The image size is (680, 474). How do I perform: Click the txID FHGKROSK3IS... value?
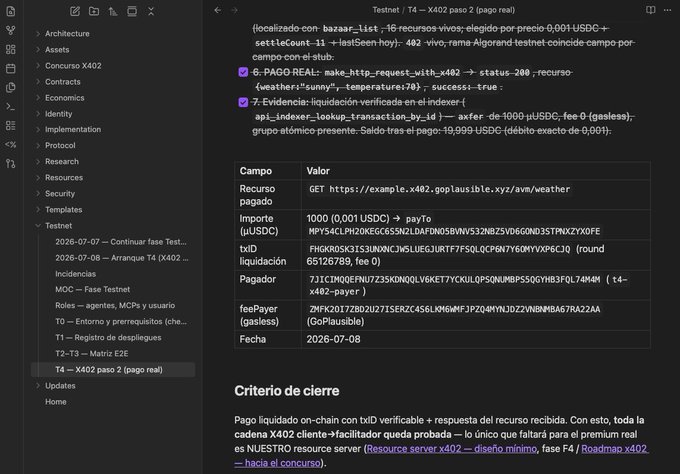click(x=439, y=249)
